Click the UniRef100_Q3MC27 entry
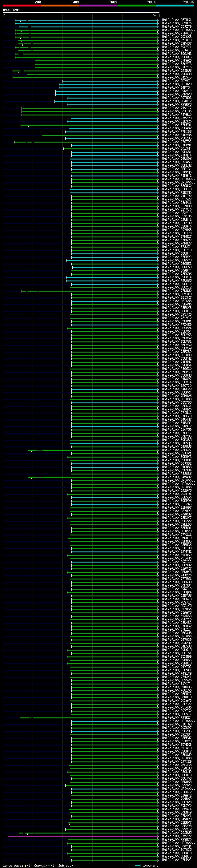 pyautogui.click(x=176, y=450)
